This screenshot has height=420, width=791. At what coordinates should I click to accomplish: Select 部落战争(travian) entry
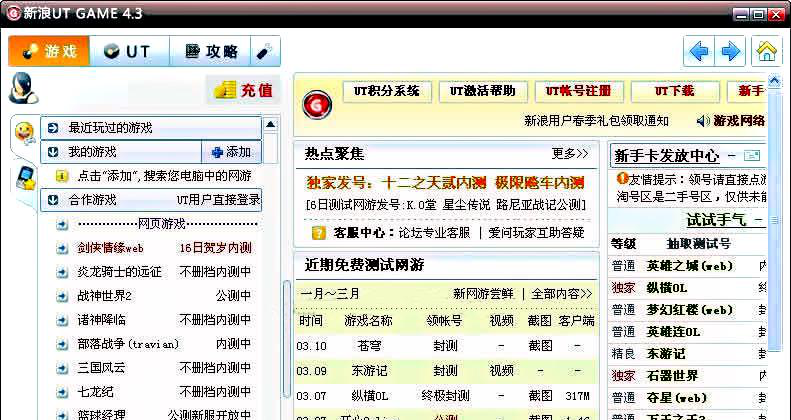pyautogui.click(x=128, y=344)
